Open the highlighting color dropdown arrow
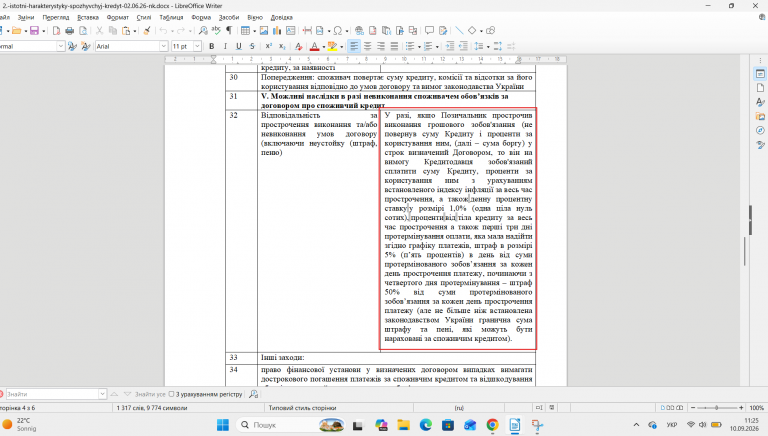 pyautogui.click(x=341, y=47)
